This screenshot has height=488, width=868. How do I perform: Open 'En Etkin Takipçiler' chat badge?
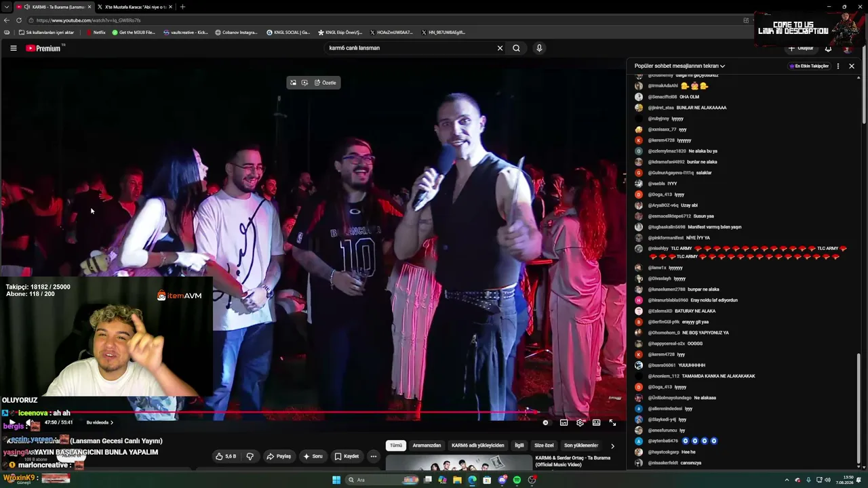(809, 66)
